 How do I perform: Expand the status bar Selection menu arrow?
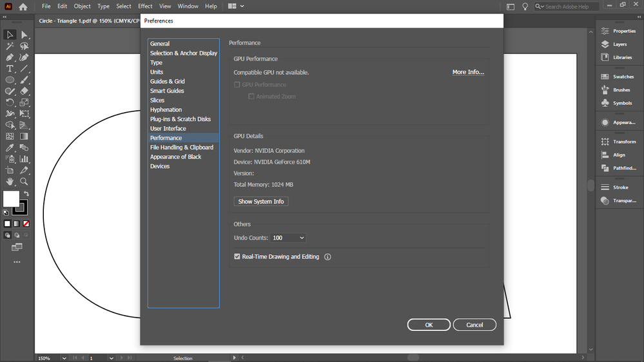pyautogui.click(x=234, y=358)
